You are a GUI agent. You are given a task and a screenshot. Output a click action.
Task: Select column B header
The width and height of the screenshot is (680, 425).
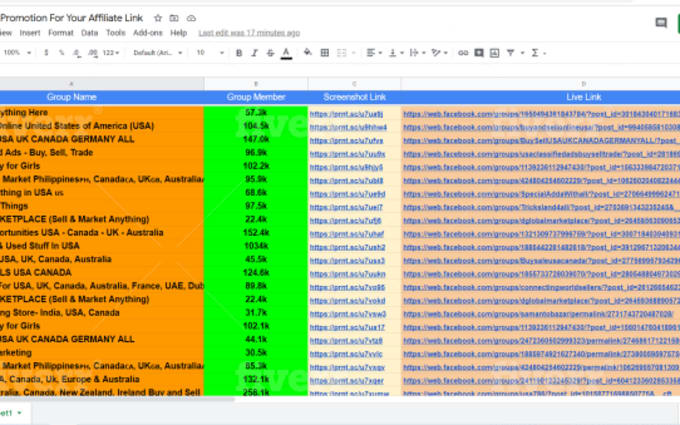pos(256,84)
